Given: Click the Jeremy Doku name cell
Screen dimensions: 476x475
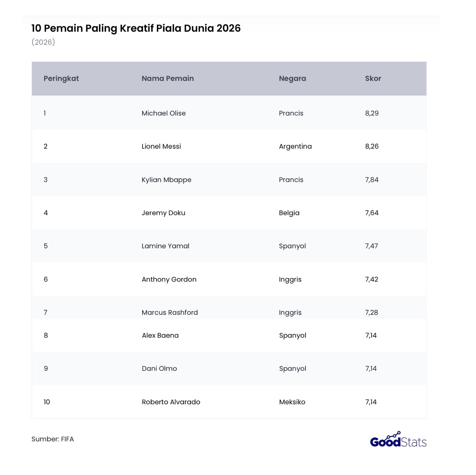Looking at the screenshot, I should click(x=163, y=213).
